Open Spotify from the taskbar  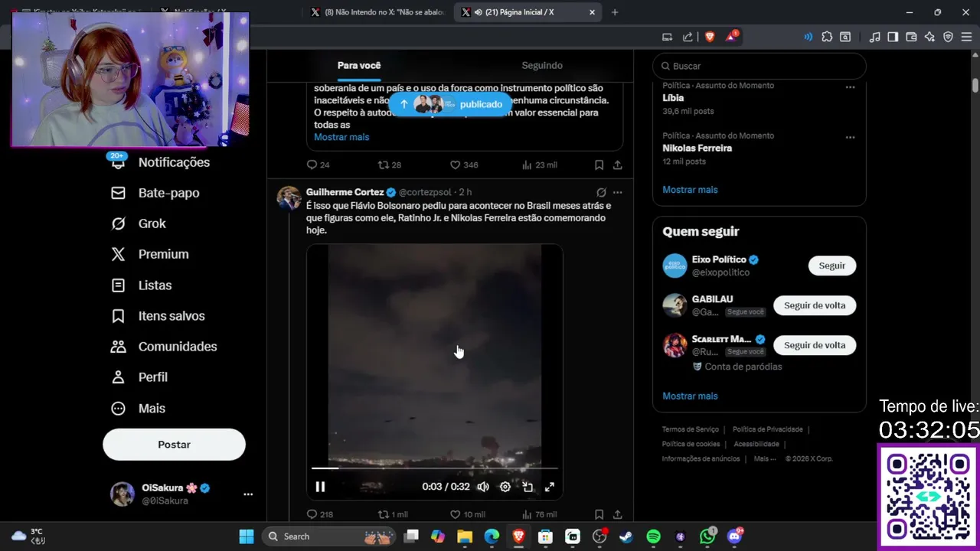click(653, 536)
